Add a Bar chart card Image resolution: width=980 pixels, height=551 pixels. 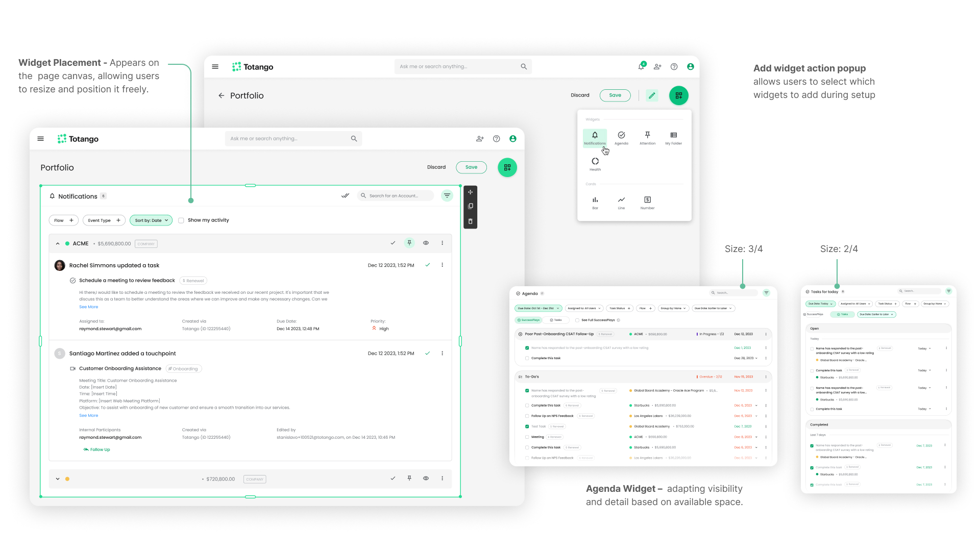click(x=595, y=203)
